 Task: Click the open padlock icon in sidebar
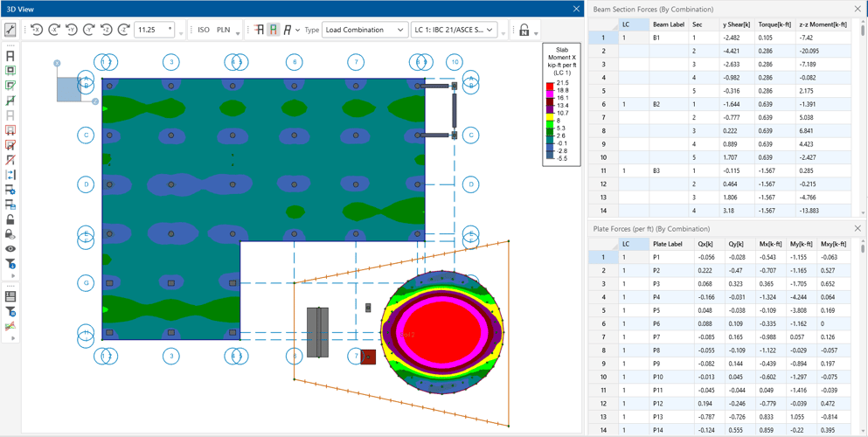[10, 219]
